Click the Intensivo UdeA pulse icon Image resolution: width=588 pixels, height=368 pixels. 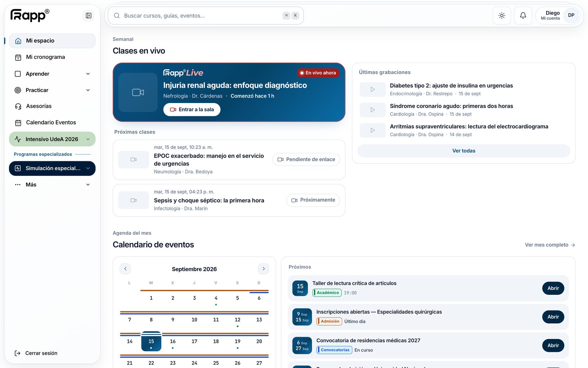click(18, 139)
